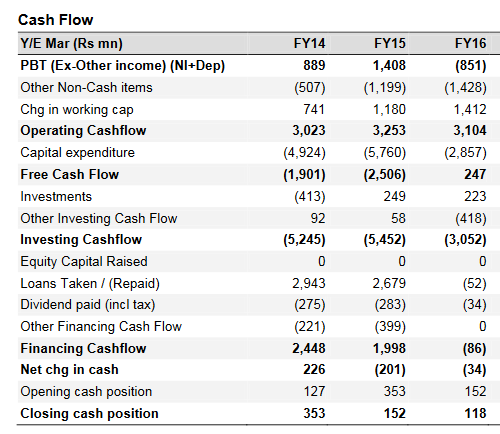Viewport: 500px width, 434px height.
Task: Click the Net chg in cash label
Action: [69, 370]
